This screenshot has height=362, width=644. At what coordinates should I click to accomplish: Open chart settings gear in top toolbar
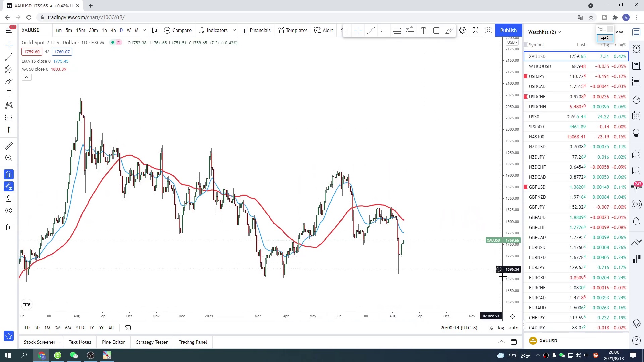tap(463, 30)
